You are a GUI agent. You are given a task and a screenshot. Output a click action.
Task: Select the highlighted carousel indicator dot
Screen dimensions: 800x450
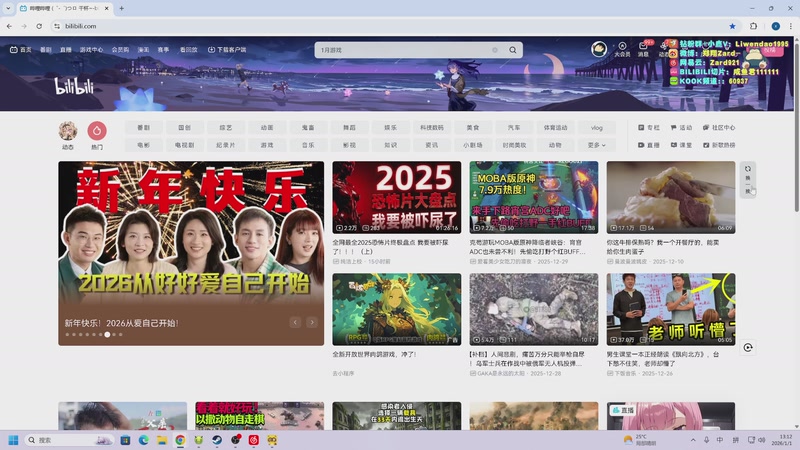coord(107,335)
